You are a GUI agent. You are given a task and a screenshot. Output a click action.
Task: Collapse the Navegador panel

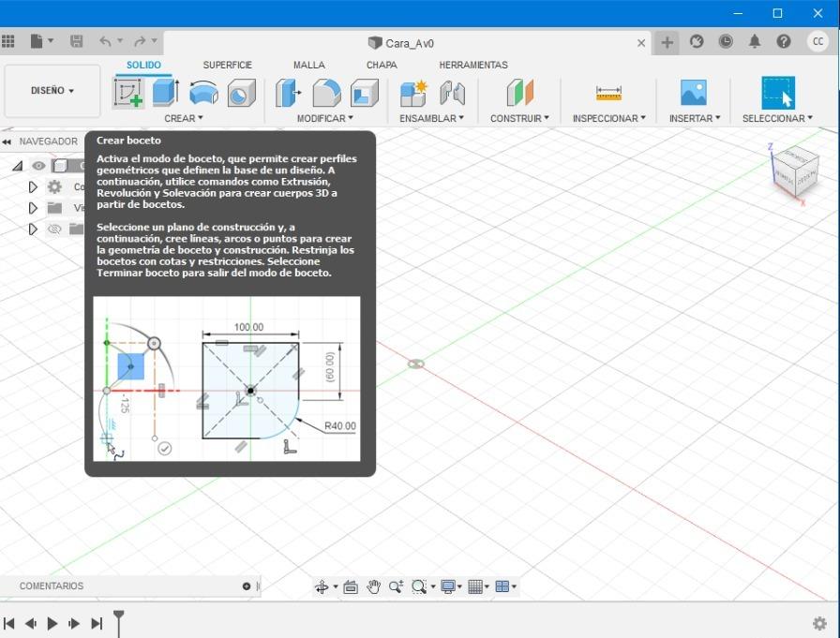tap(7, 141)
